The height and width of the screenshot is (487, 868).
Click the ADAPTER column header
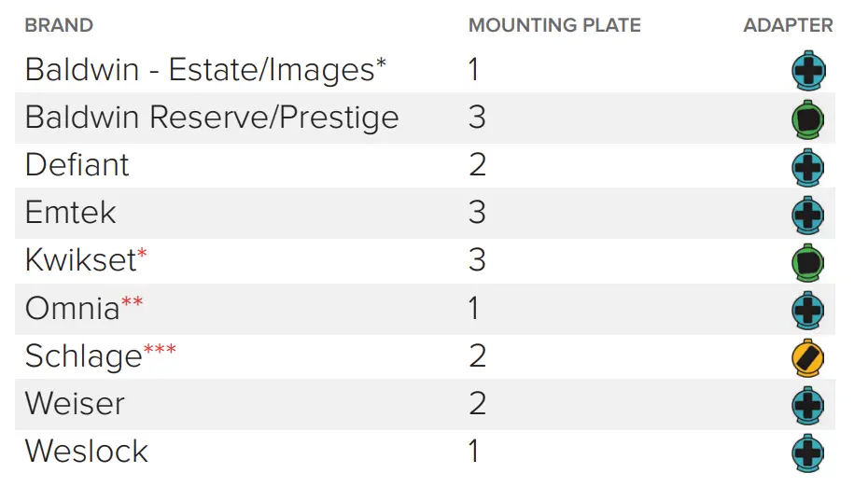(788, 25)
